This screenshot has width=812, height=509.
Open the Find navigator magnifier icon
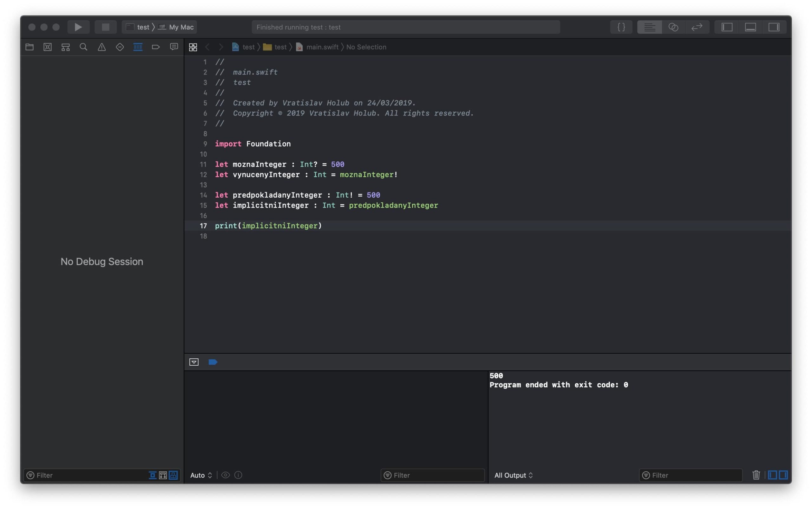click(83, 47)
